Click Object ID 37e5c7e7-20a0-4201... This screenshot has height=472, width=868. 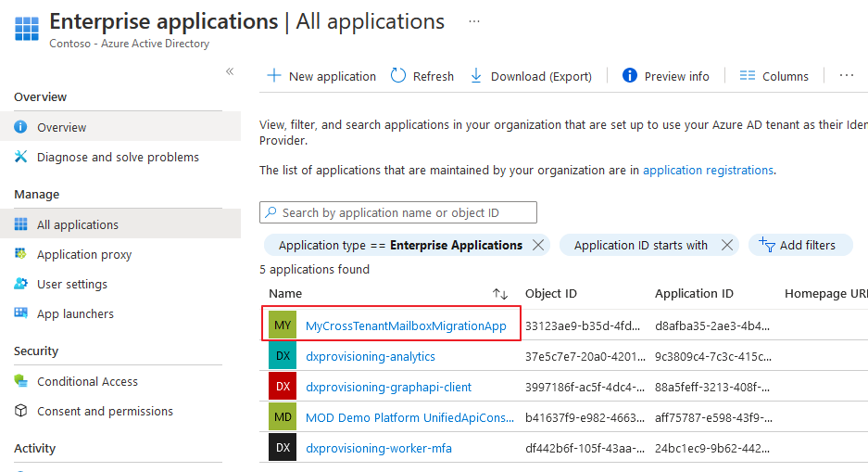(585, 356)
